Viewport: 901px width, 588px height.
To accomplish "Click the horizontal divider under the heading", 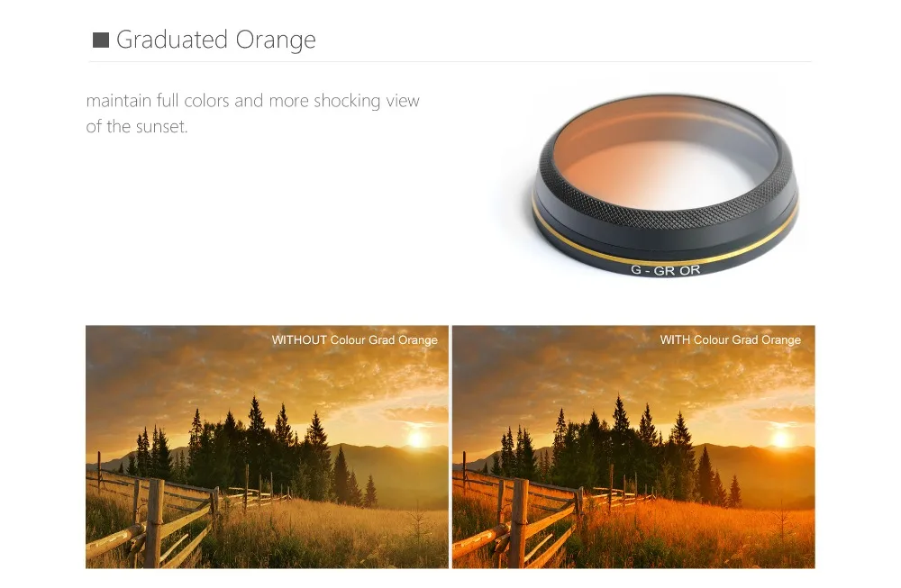I will point(450,61).
